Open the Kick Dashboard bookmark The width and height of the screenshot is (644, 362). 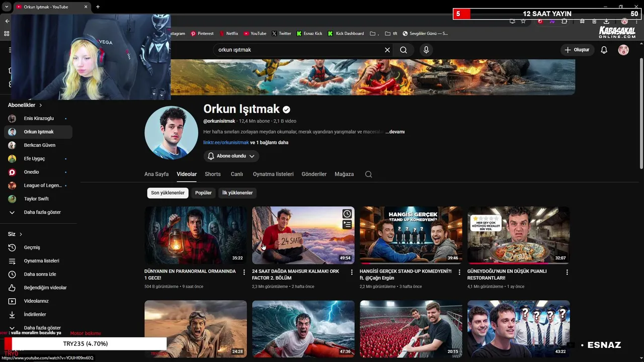pyautogui.click(x=346, y=34)
